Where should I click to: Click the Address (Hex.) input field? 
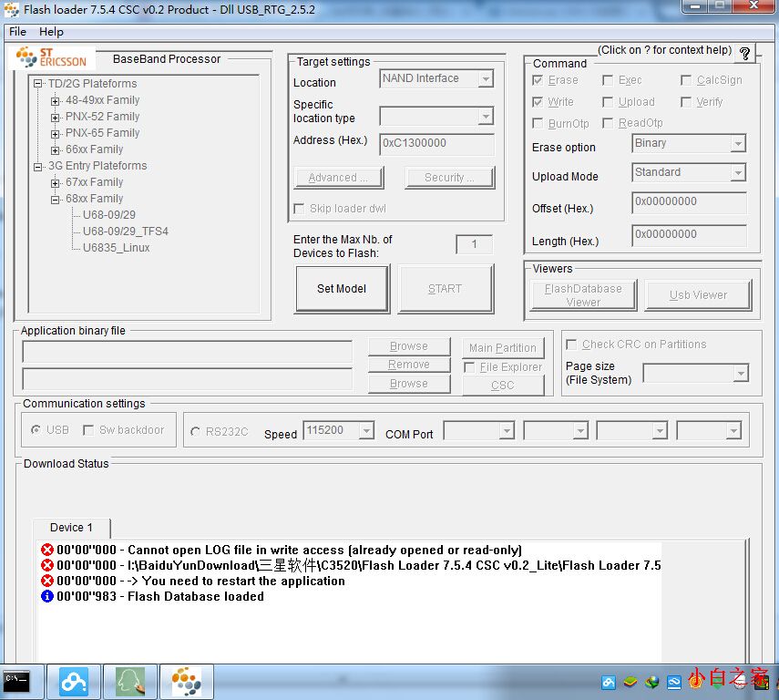coord(436,143)
